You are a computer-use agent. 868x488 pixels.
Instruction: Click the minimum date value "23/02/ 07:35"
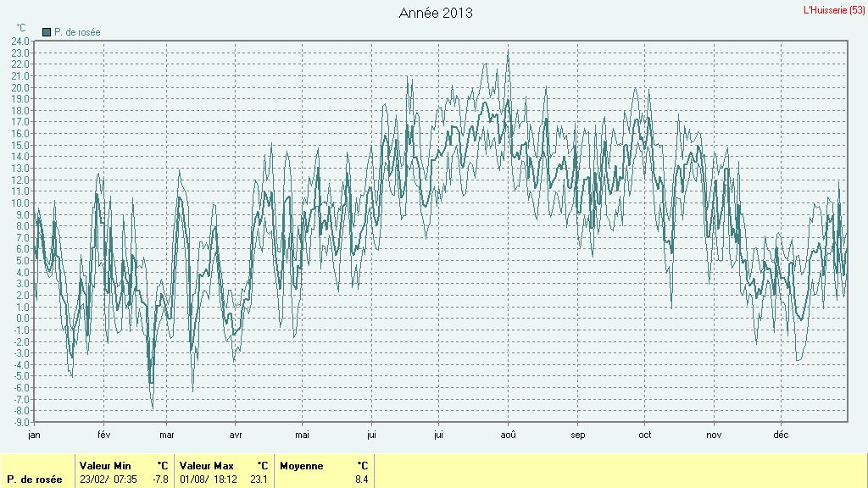pos(108,480)
